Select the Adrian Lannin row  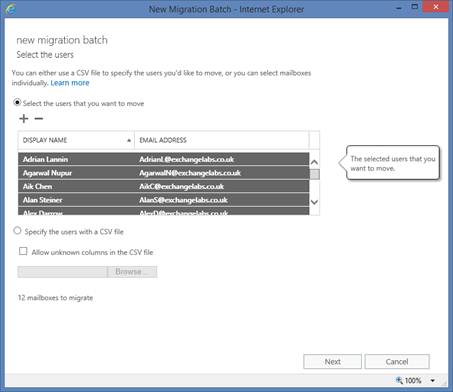tap(164, 159)
